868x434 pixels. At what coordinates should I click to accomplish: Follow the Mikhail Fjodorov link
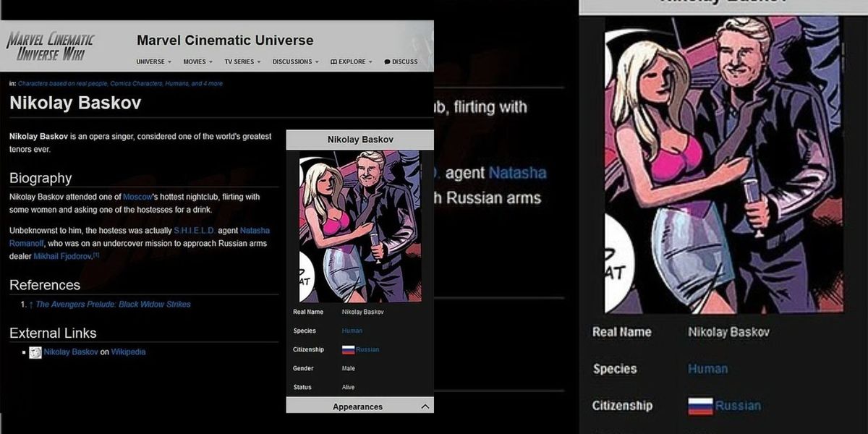62,256
